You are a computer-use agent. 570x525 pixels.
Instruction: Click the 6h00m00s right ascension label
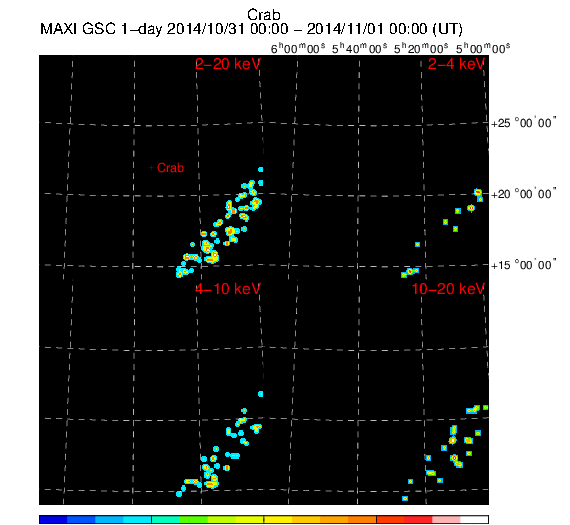point(298,48)
